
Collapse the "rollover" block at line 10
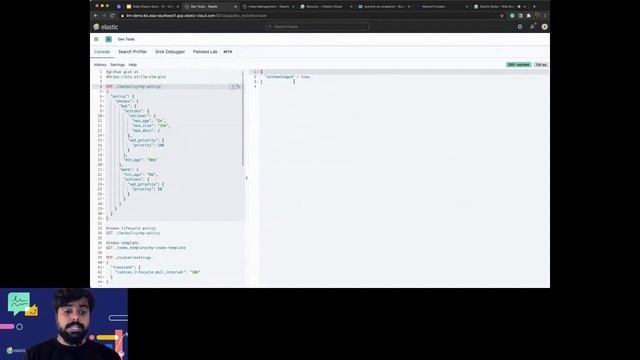tap(103, 116)
